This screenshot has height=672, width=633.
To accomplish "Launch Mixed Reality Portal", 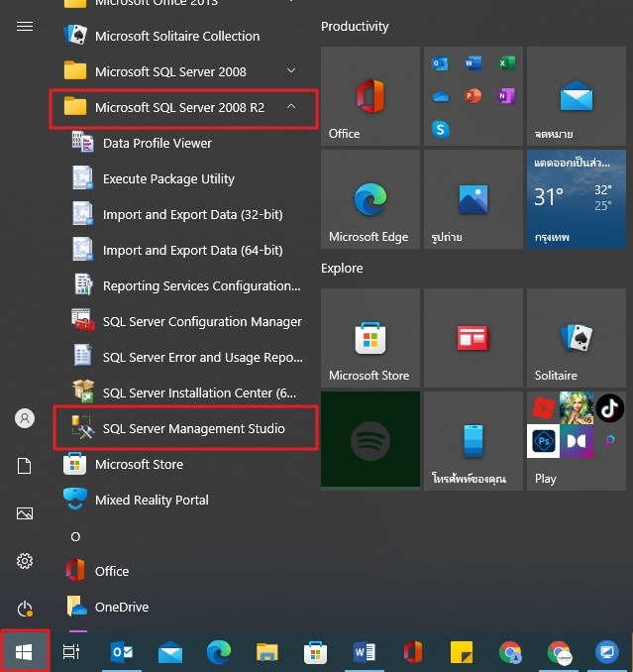I will point(184,500).
